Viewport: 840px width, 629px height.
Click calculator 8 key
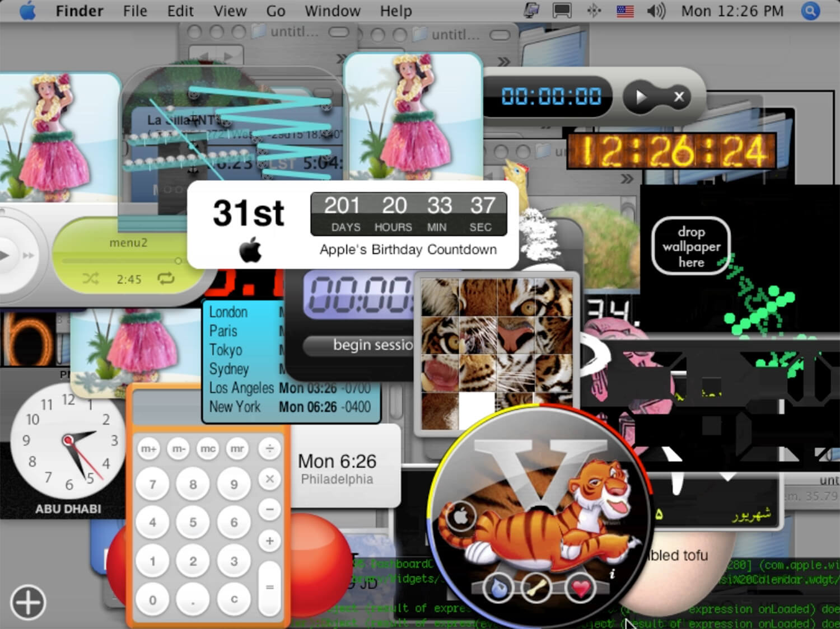(x=193, y=484)
